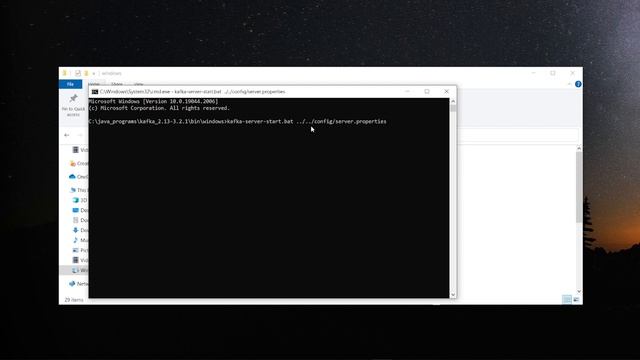640x360 pixels.
Task: Maximize the File Explorer window
Action: click(x=553, y=73)
